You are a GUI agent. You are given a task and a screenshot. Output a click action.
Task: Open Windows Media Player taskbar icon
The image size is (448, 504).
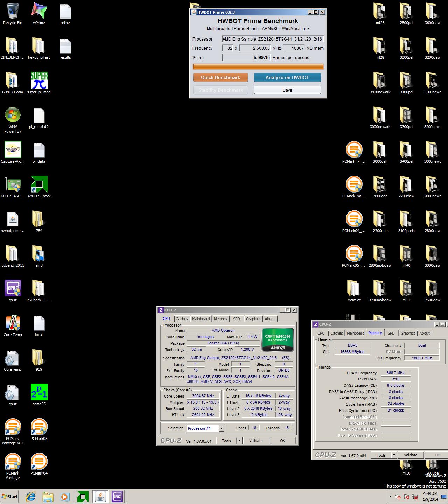tap(65, 496)
